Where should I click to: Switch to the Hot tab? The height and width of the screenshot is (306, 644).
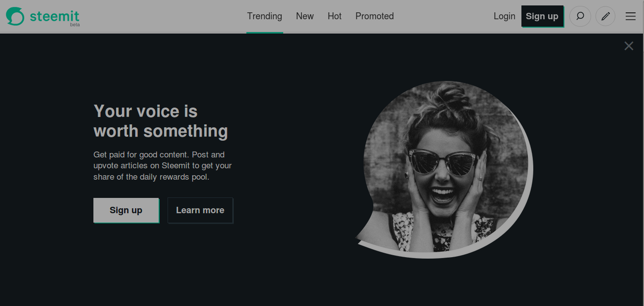pos(335,16)
